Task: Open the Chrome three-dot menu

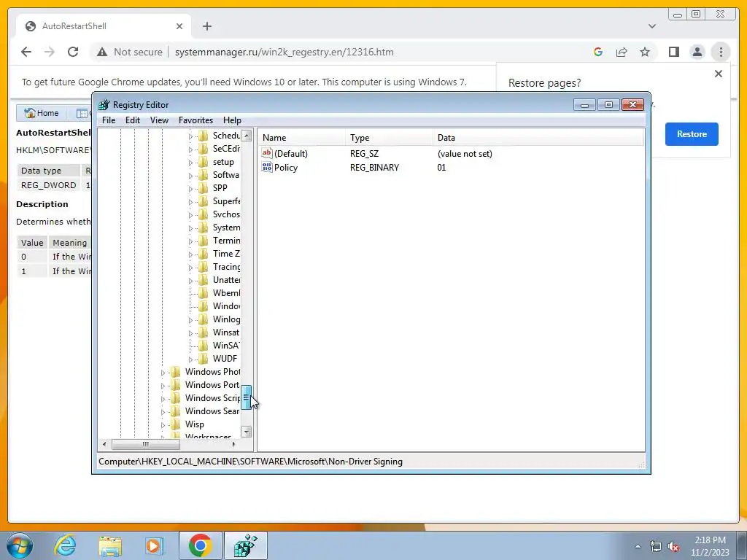Action: click(720, 52)
